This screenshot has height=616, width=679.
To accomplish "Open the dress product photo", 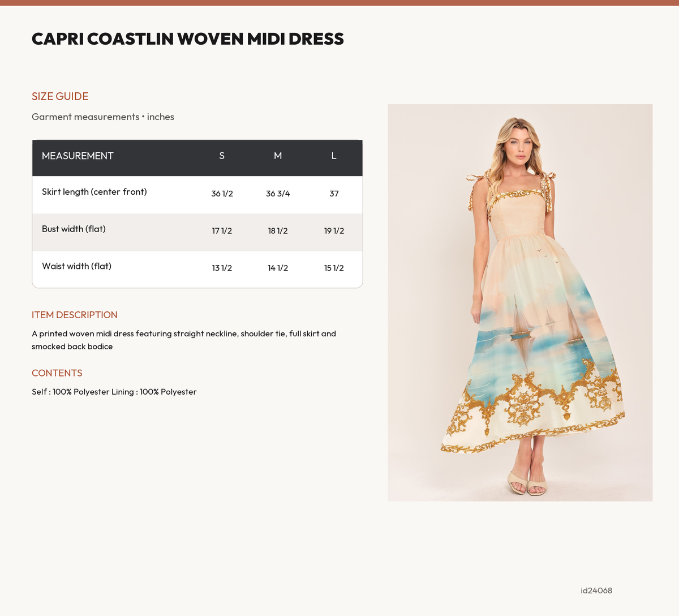I will 520,302.
